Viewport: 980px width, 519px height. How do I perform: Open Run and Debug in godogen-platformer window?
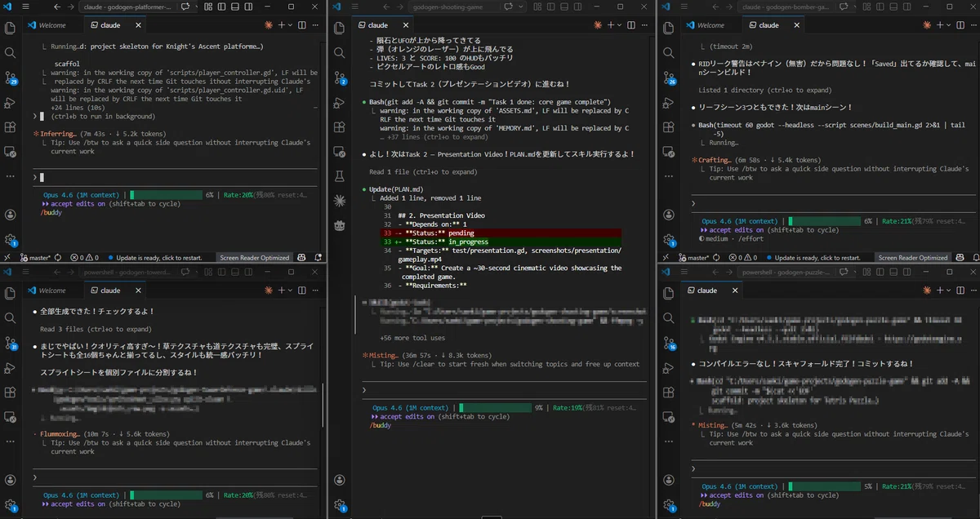click(10, 103)
